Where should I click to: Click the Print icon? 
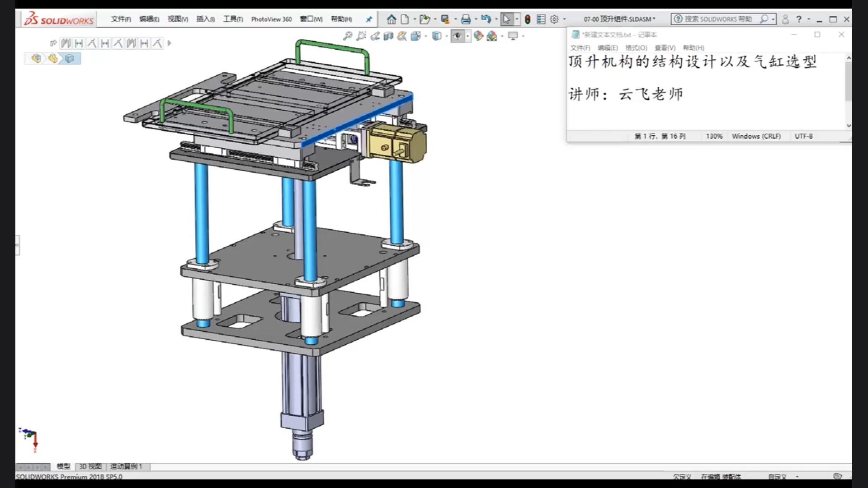tap(466, 19)
